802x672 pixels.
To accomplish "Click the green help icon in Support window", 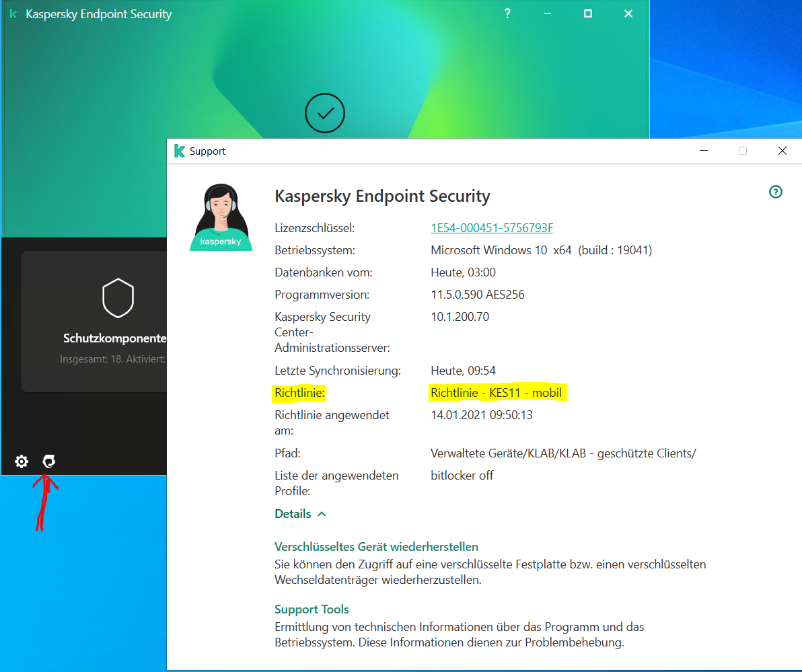I will click(x=776, y=192).
